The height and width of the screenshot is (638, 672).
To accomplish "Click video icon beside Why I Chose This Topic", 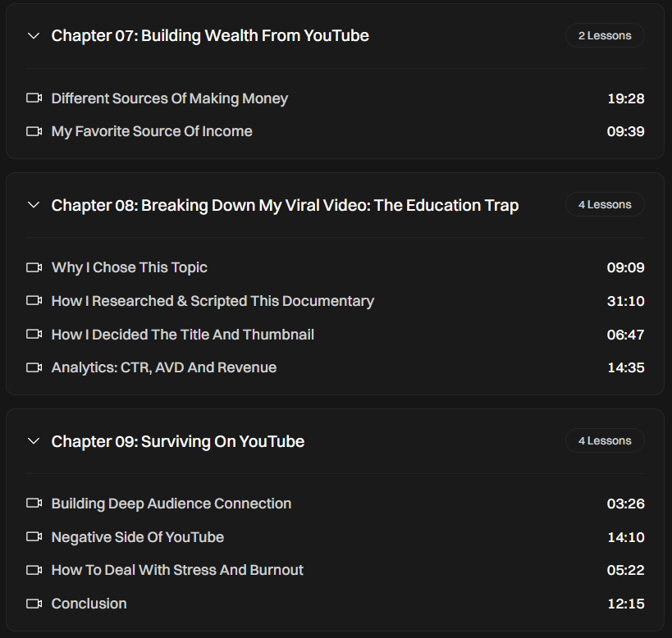I will [x=34, y=267].
